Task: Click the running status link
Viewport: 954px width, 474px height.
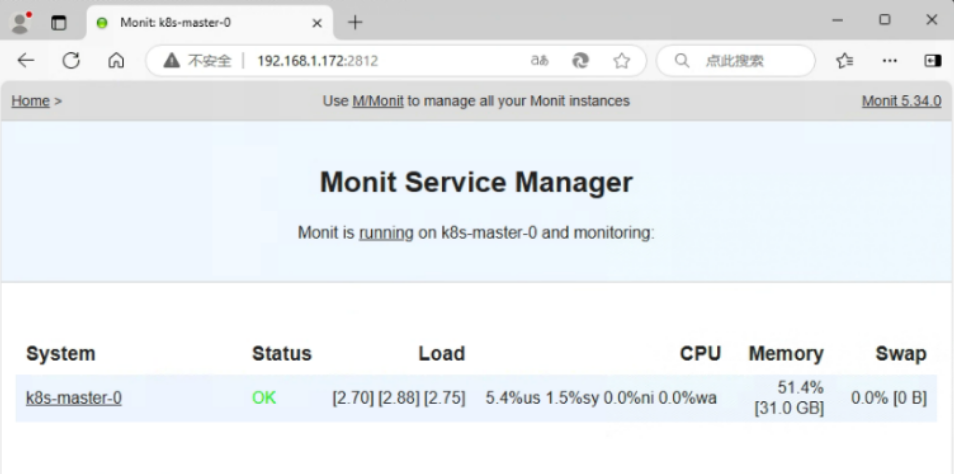Action: [x=386, y=232]
